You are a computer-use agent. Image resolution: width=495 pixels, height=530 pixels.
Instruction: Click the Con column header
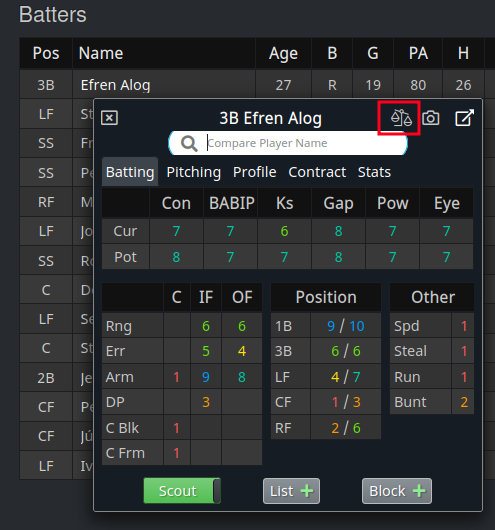click(176, 203)
